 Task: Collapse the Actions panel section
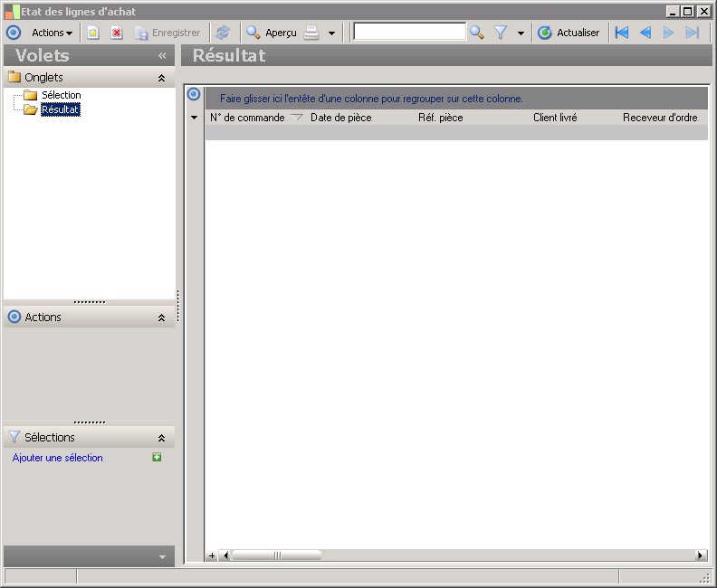[x=161, y=318]
